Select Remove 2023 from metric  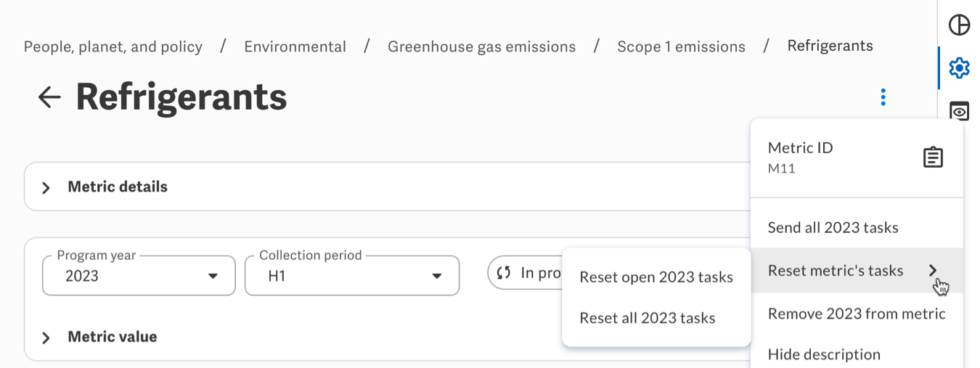[x=857, y=314]
